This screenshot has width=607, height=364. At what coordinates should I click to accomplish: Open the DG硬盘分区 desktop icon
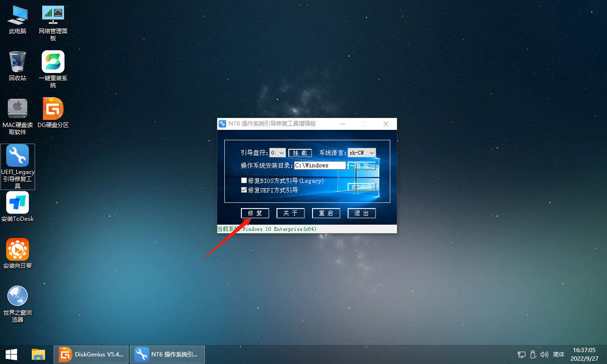pos(53,109)
